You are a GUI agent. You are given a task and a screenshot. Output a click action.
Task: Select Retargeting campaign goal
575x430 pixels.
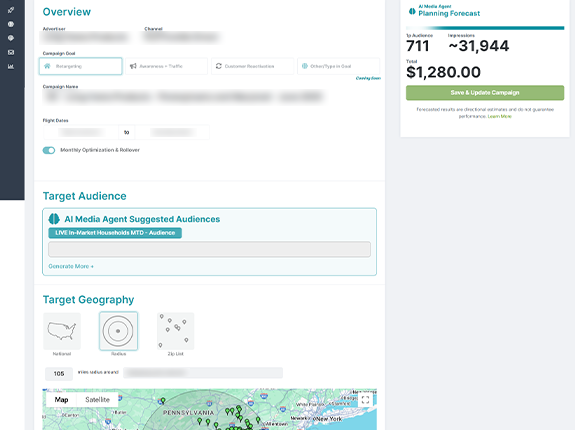pos(81,66)
